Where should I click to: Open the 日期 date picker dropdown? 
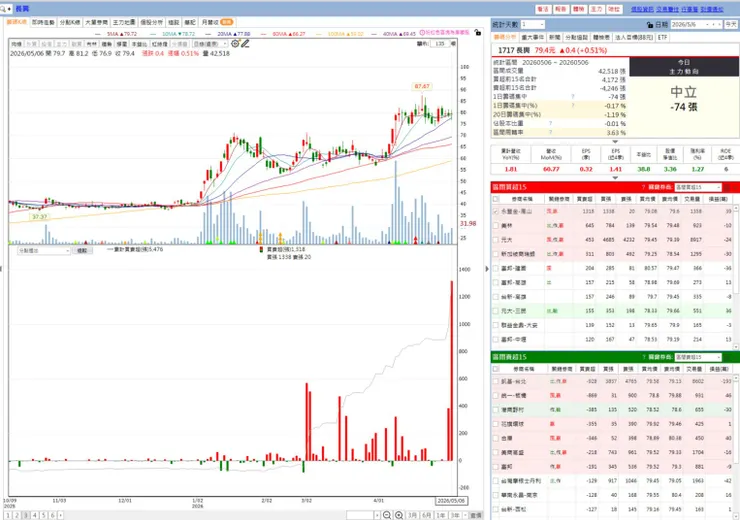point(707,25)
